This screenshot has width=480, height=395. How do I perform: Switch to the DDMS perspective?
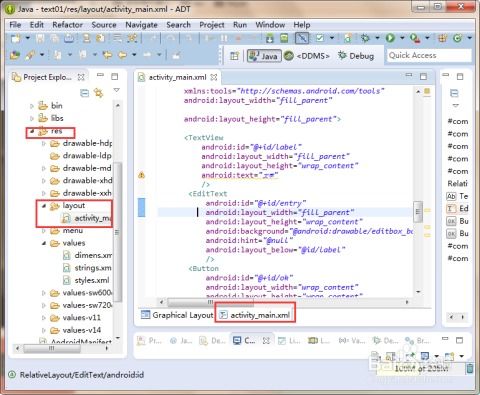click(x=307, y=56)
